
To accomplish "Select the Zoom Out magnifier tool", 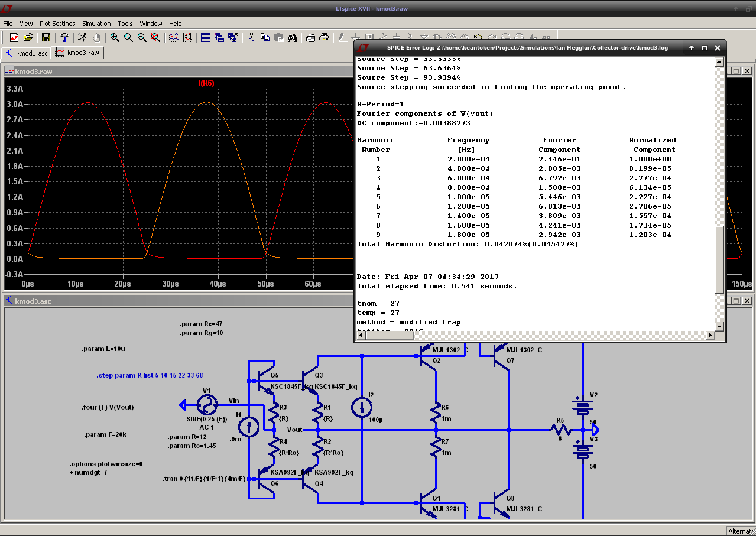I will (x=142, y=37).
